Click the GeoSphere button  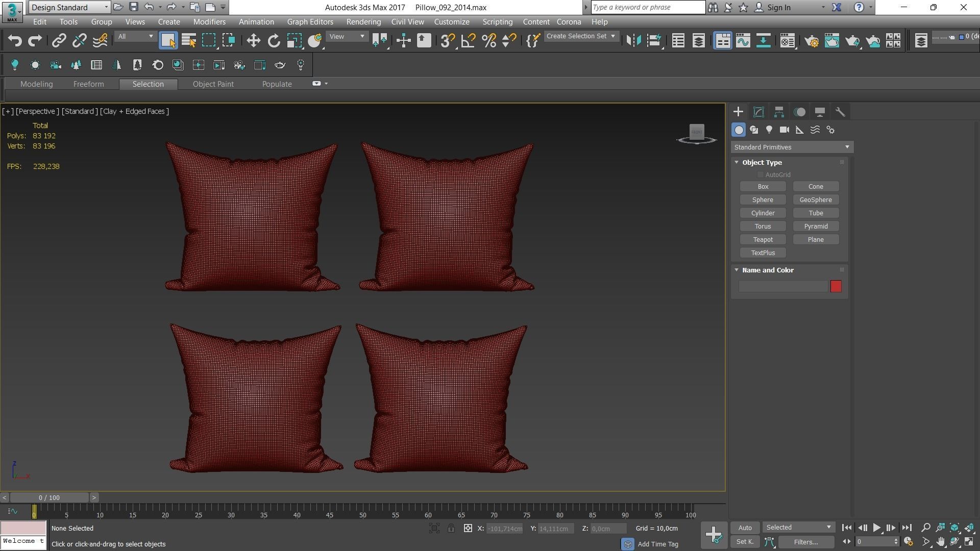pos(816,200)
